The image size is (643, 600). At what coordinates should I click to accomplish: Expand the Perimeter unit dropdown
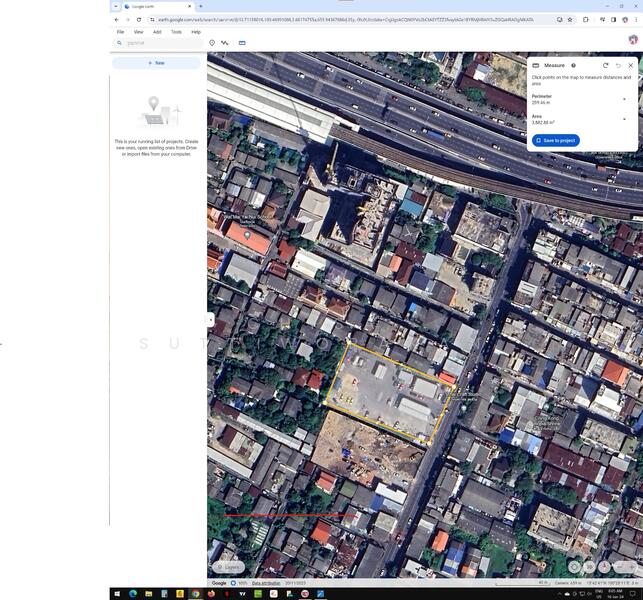tap(625, 99)
